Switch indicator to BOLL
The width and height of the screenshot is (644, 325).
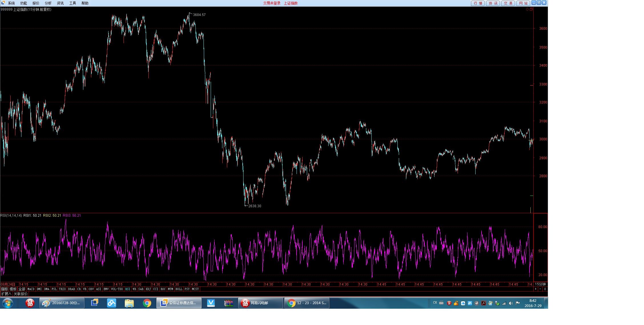[179, 289]
